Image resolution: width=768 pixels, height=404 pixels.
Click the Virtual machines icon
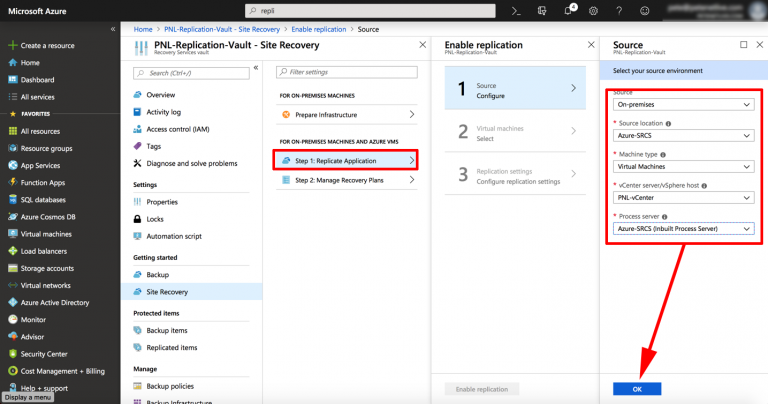coord(13,234)
